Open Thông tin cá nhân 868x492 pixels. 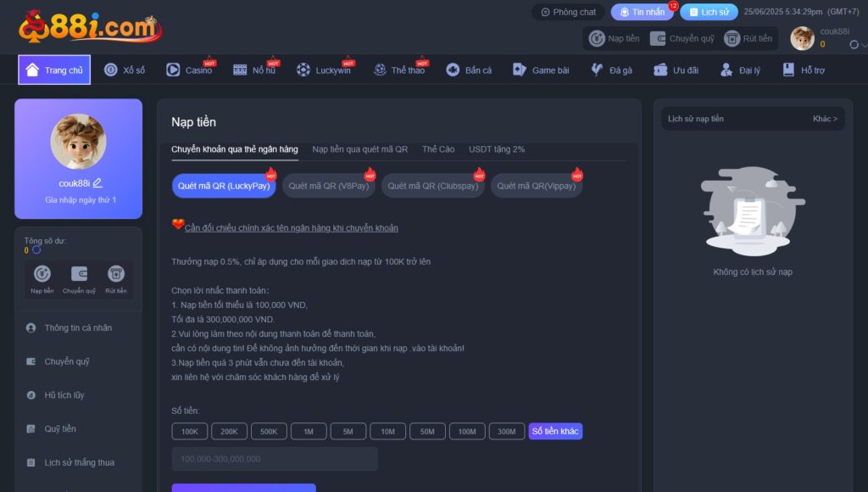78,328
